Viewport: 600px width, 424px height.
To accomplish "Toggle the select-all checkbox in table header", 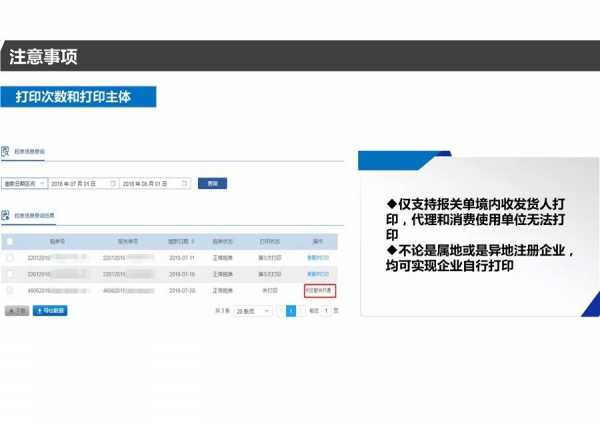I will (10, 241).
